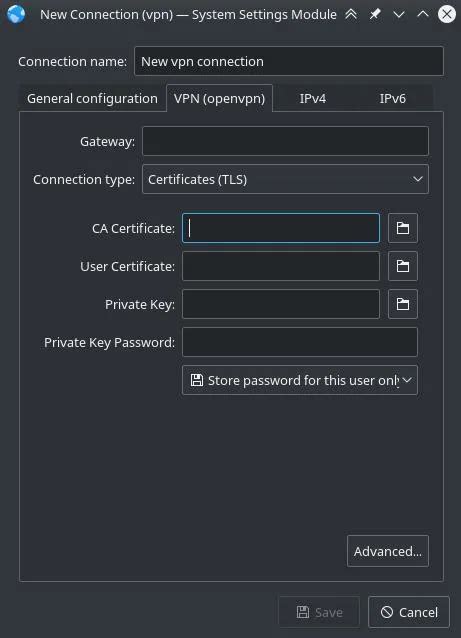This screenshot has height=638, width=461.
Task: Click the "Connection type:" label
Action: tap(84, 179)
